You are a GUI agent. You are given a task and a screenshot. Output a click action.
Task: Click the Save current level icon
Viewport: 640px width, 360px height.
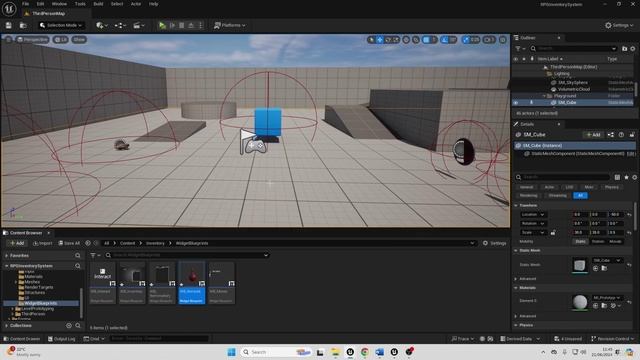9,25
